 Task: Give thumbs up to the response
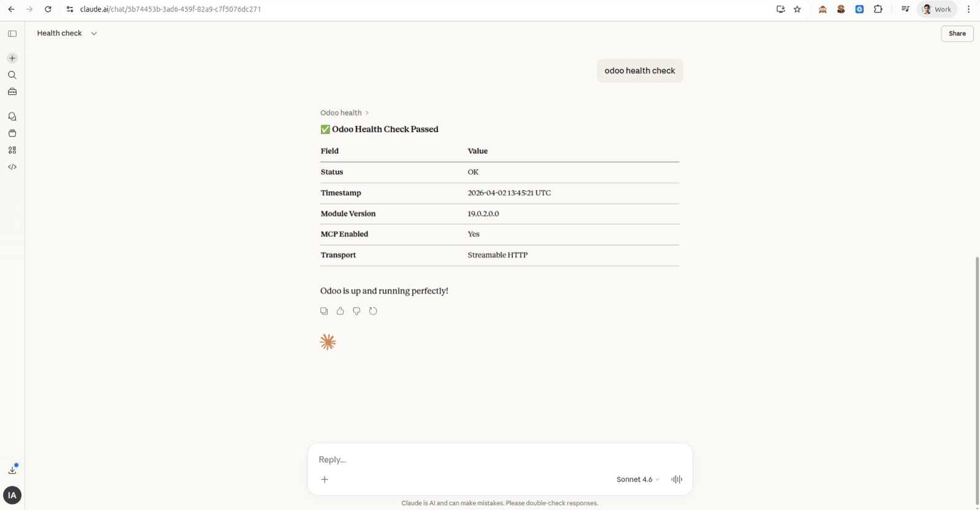point(341,311)
